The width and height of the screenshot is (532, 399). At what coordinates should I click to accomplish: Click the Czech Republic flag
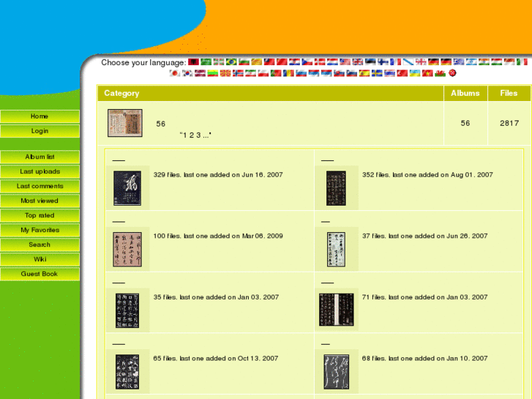[307, 61]
